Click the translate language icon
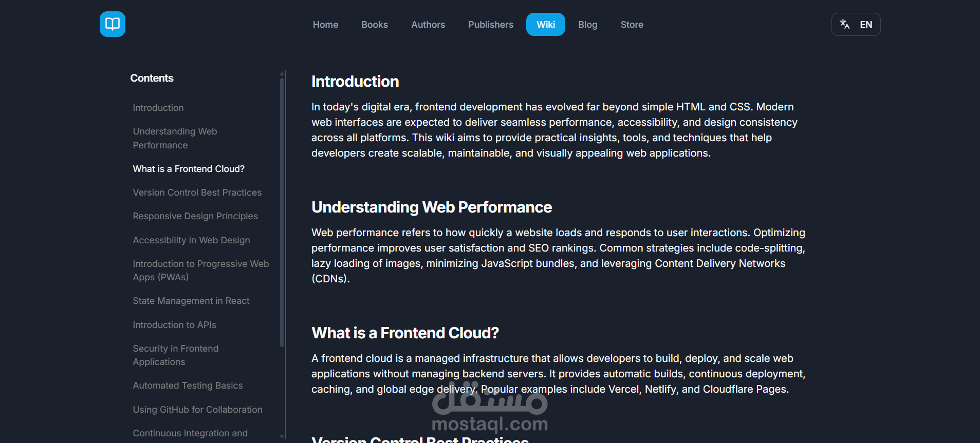Image resolution: width=980 pixels, height=443 pixels. (844, 24)
